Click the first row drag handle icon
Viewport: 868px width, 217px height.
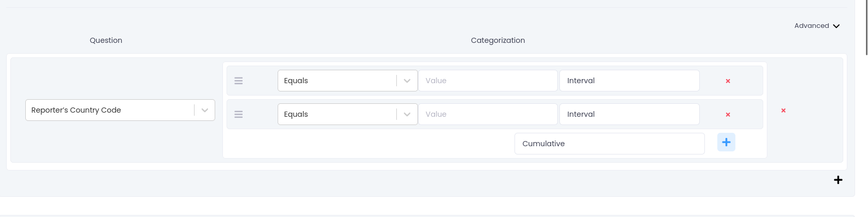[238, 81]
